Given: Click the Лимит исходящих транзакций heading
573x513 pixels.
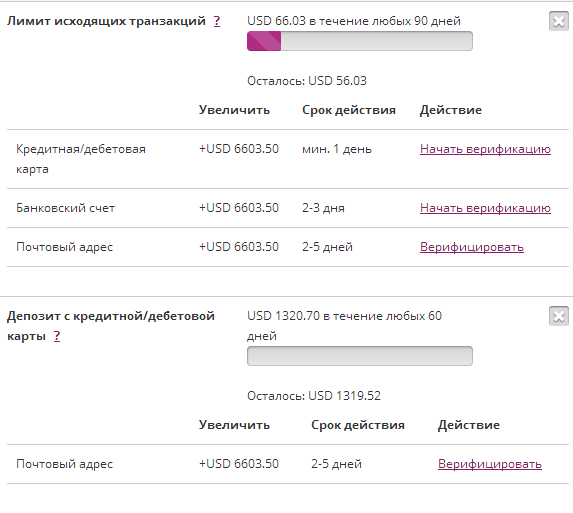Looking at the screenshot, I should click(106, 21).
